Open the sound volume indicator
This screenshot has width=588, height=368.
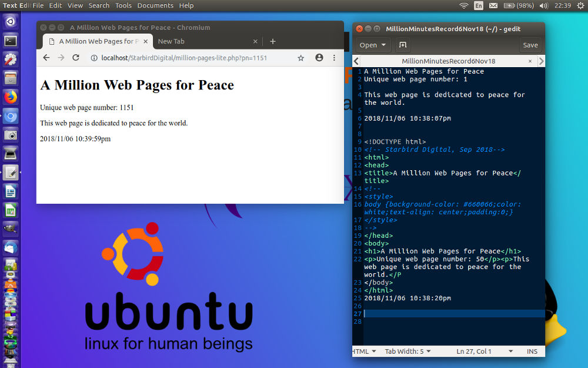click(x=544, y=6)
